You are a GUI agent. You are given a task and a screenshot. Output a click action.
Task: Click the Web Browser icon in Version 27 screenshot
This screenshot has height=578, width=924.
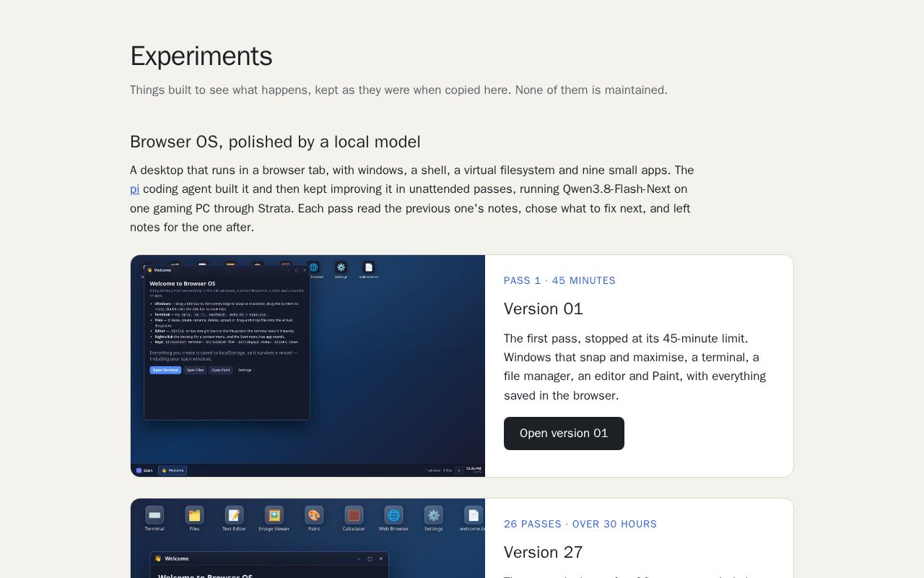tap(393, 514)
